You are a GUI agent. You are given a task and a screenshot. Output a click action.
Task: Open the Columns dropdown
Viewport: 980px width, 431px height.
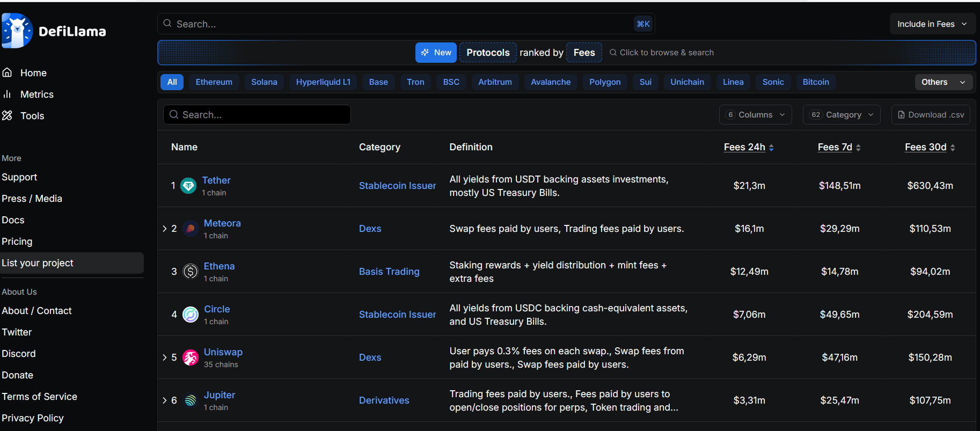point(755,115)
